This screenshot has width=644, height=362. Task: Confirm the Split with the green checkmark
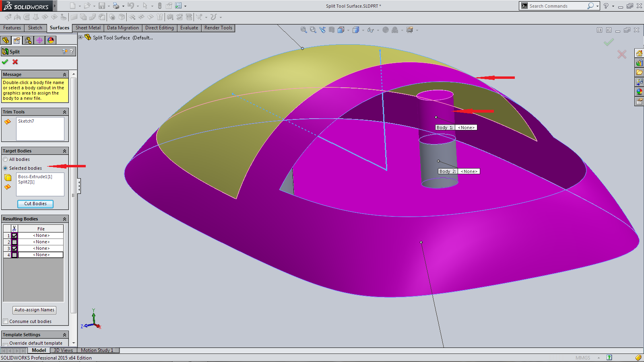coord(5,62)
